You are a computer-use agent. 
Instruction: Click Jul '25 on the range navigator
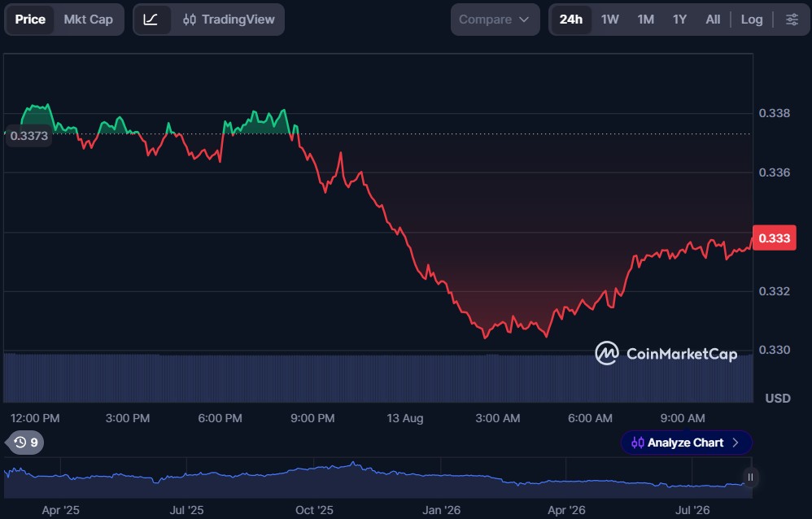[186, 510]
